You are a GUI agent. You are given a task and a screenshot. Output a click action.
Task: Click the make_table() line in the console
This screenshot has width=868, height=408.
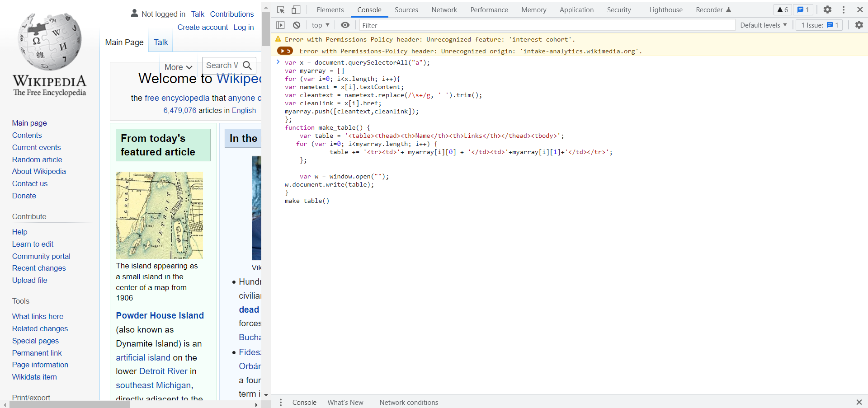pyautogui.click(x=307, y=201)
